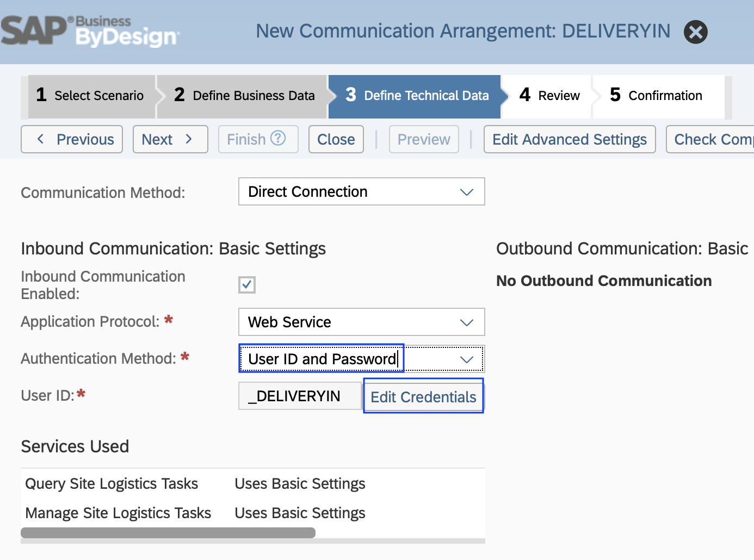Open the Application Protocol dropdown

tap(467, 322)
